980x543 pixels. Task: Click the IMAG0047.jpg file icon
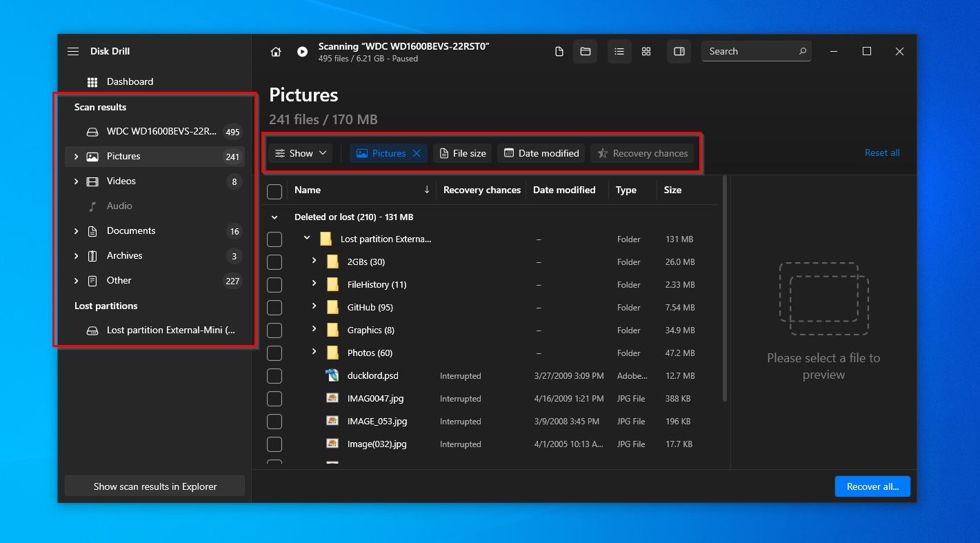tap(332, 398)
